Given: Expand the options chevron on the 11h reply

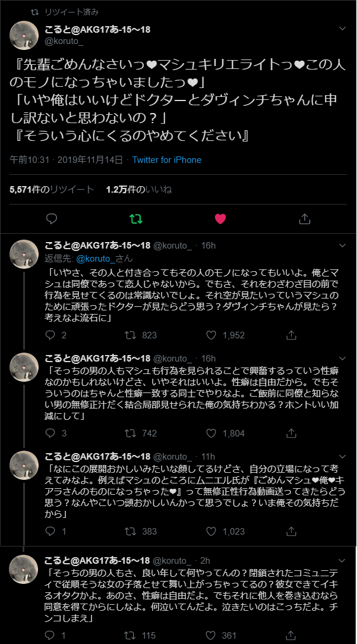Looking at the screenshot, I should point(342,456).
